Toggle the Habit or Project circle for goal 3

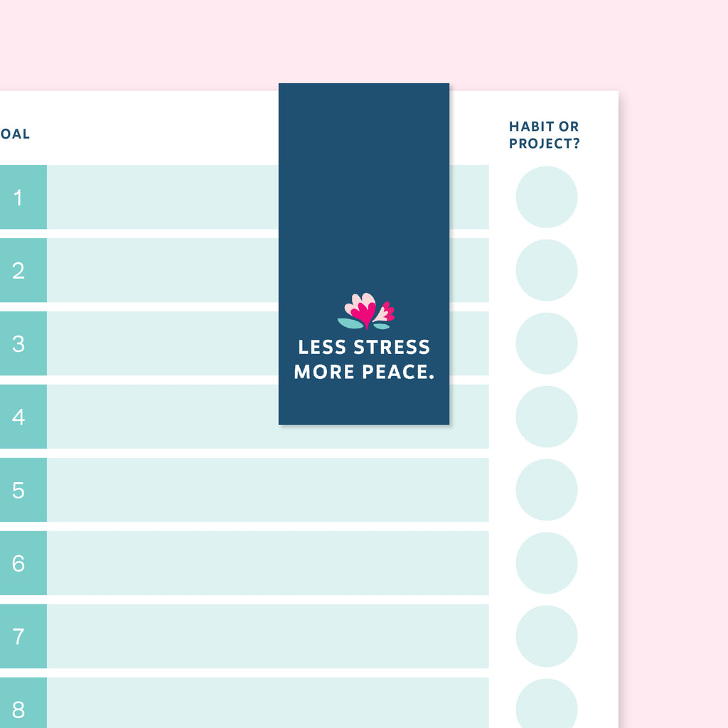click(x=546, y=343)
